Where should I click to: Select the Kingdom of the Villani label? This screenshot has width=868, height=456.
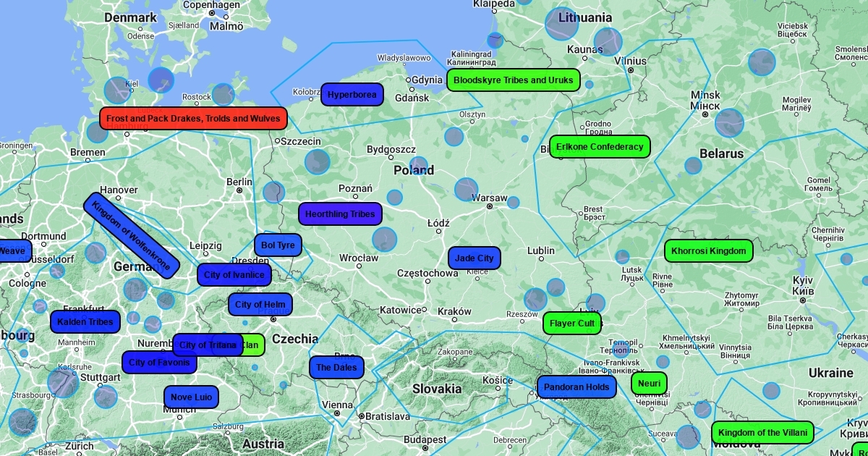(762, 433)
